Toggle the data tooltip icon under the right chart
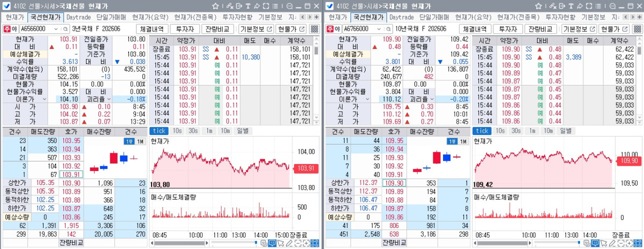Screen dimensions: 644x249 [595, 243]
